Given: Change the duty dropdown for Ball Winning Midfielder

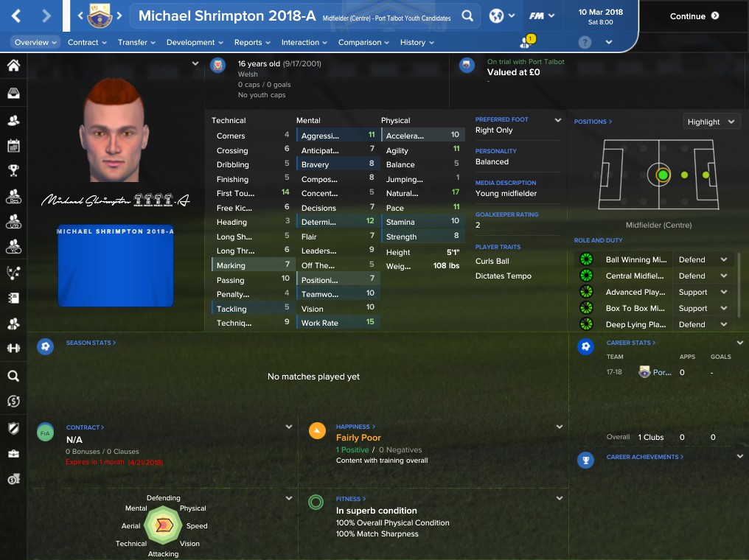Looking at the screenshot, I should pyautogui.click(x=703, y=259).
